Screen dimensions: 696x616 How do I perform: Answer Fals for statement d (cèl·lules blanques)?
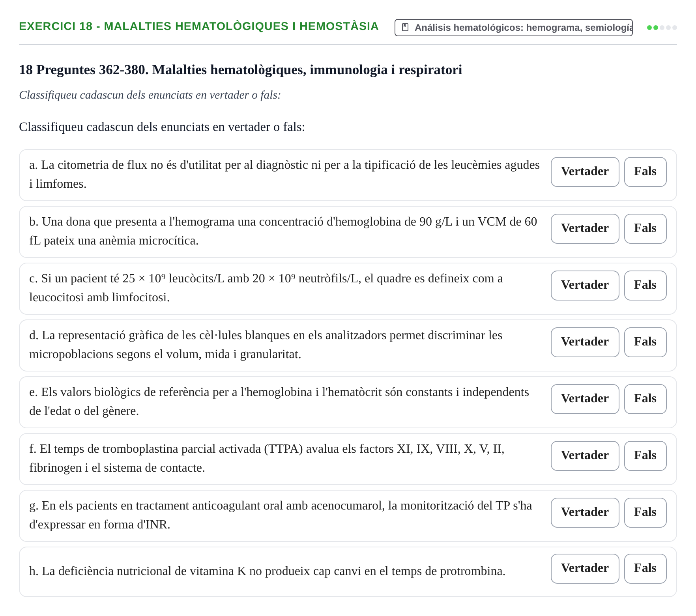(645, 342)
